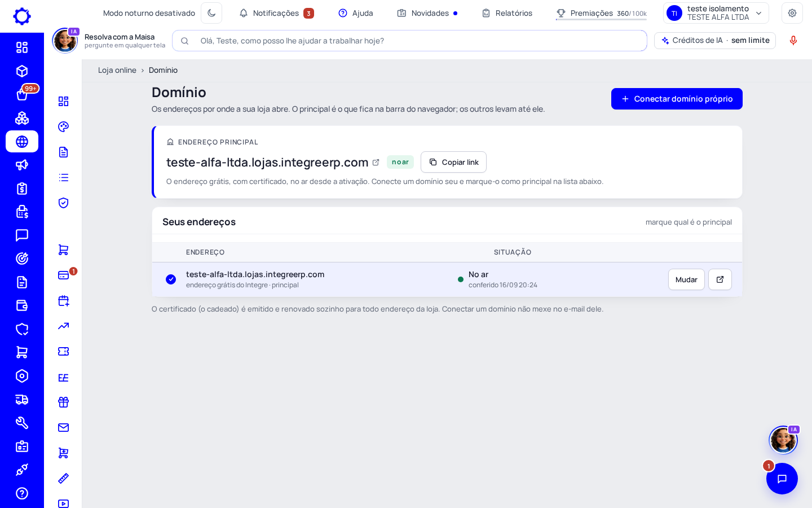812x508 pixels.
Task: Click the microphone voice icon
Action: tap(793, 41)
